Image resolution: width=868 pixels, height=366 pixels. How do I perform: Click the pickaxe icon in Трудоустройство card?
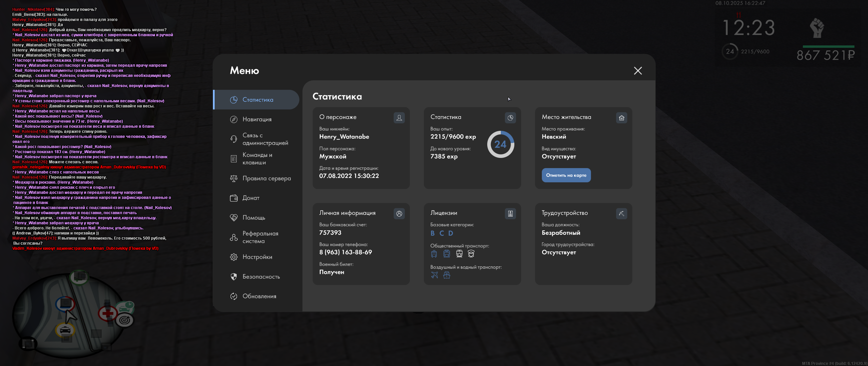(x=622, y=213)
